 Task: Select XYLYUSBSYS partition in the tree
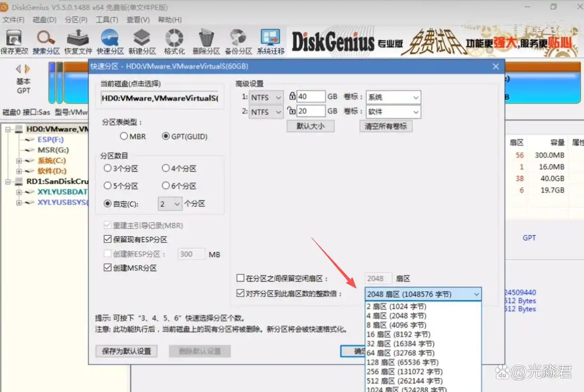tap(62, 202)
